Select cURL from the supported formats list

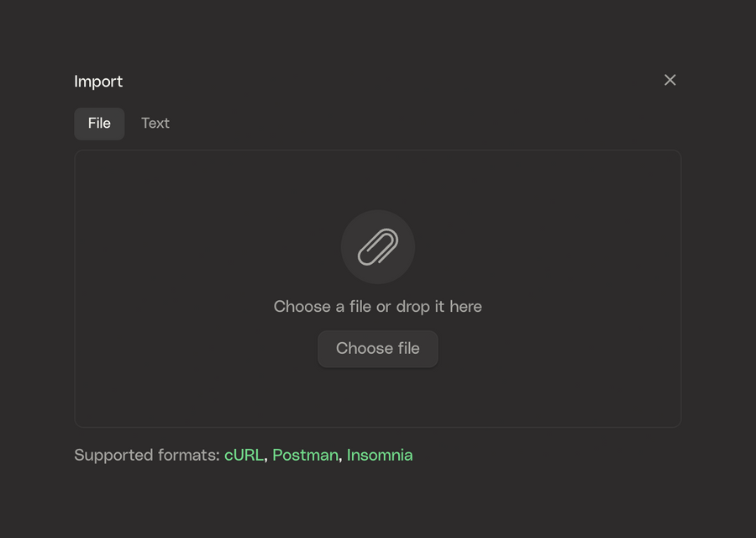244,455
